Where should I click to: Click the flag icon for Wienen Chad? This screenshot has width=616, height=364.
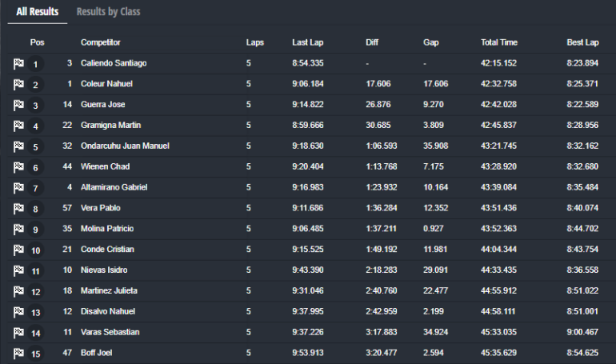tap(18, 167)
